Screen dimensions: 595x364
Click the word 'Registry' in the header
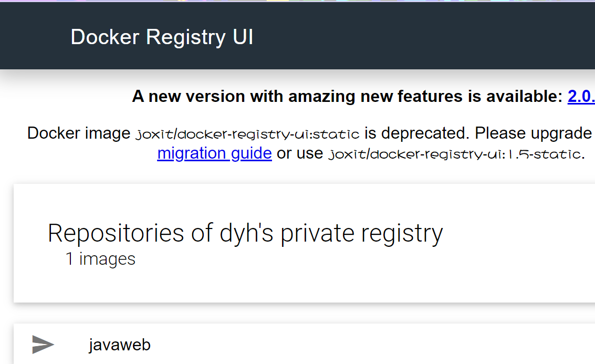coord(186,38)
